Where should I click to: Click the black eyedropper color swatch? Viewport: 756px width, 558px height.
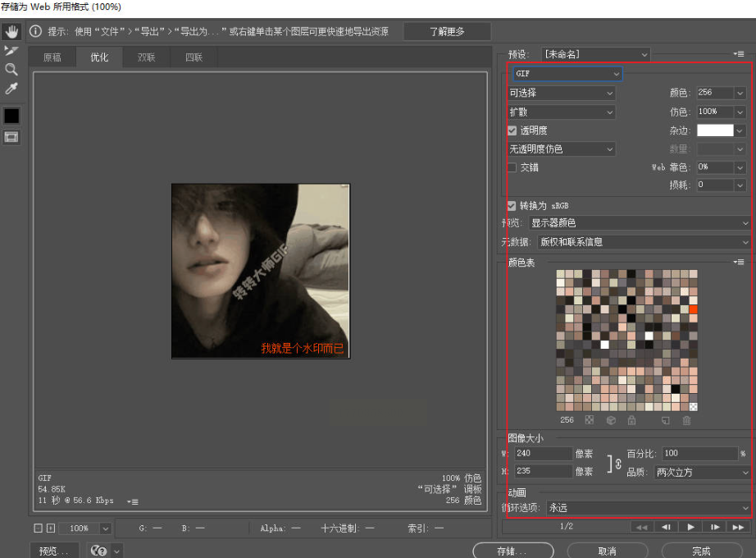click(x=11, y=116)
